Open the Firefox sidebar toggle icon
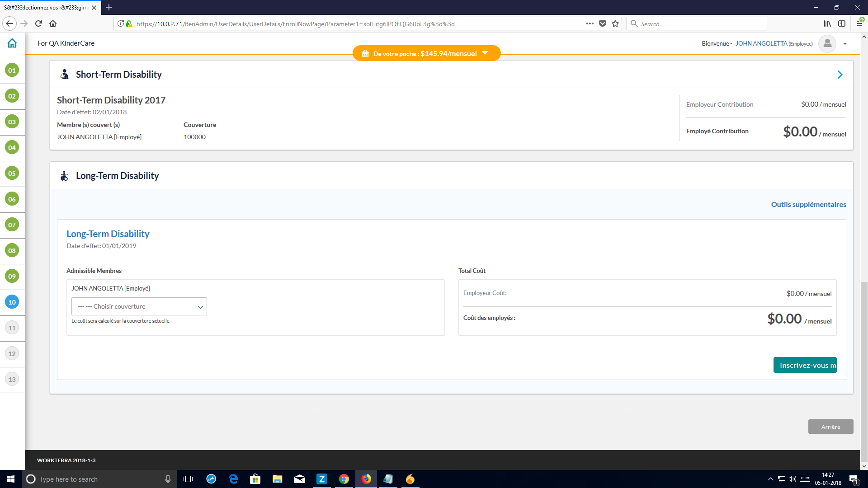868x488 pixels. (842, 23)
